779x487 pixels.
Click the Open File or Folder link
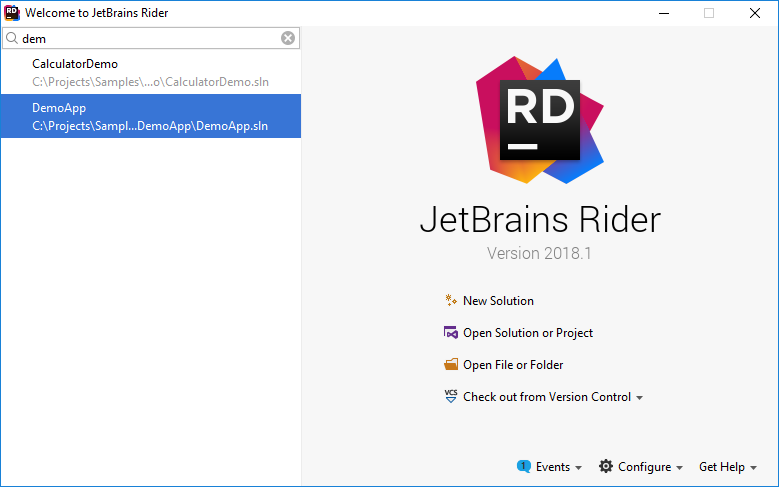pyautogui.click(x=513, y=365)
